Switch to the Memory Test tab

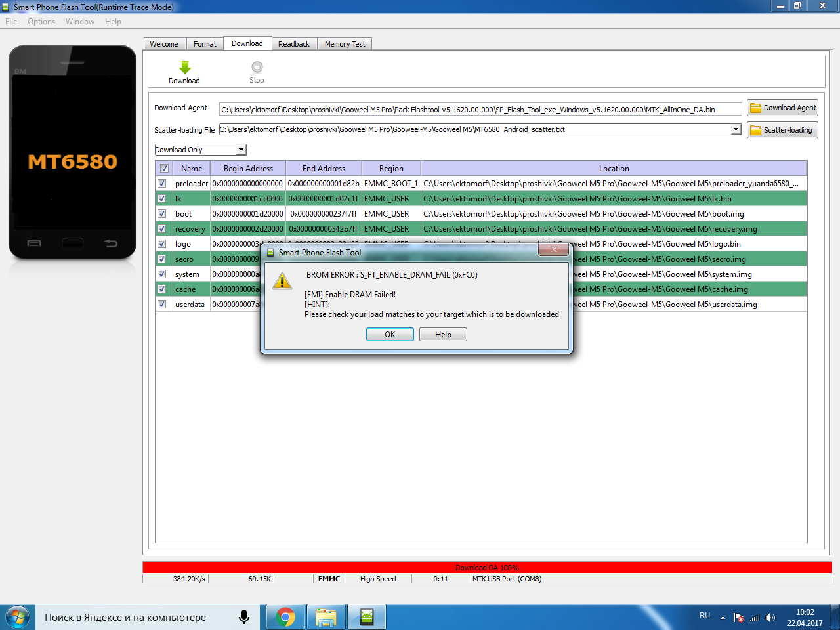(345, 44)
